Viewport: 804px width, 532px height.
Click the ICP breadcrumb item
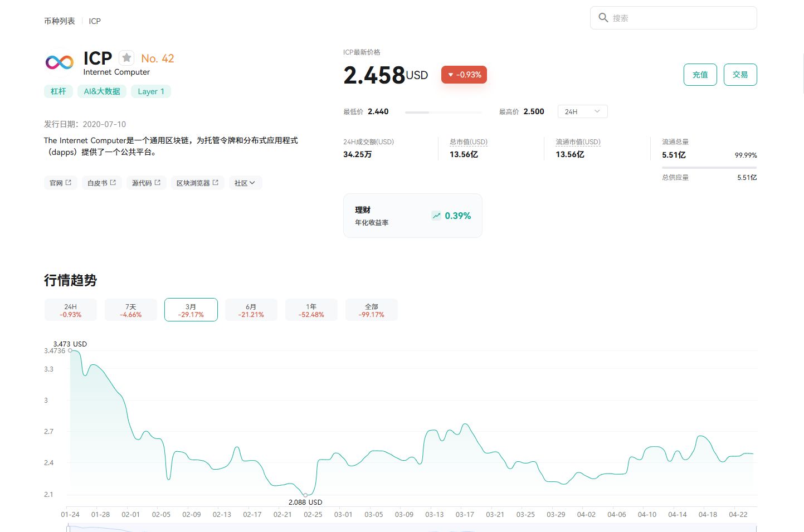coord(95,21)
